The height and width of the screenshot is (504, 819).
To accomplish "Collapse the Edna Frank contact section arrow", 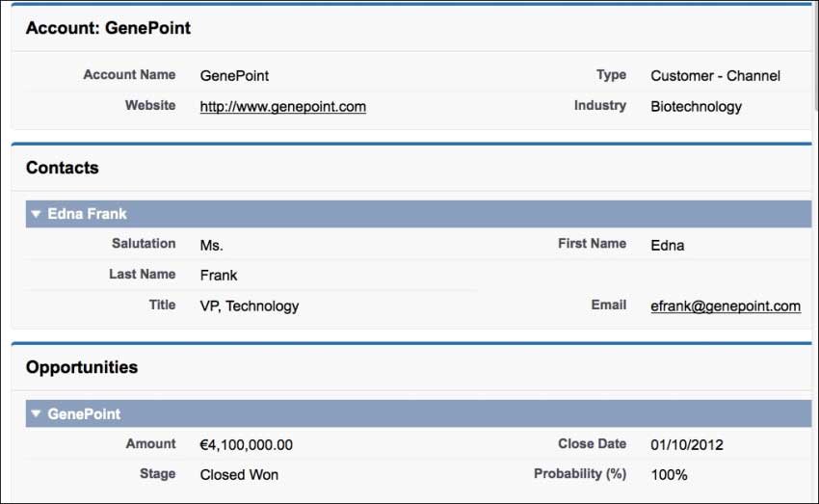I will [x=36, y=214].
